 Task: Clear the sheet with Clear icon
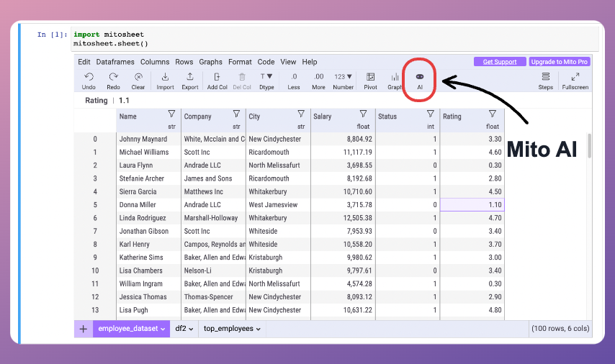pyautogui.click(x=138, y=77)
